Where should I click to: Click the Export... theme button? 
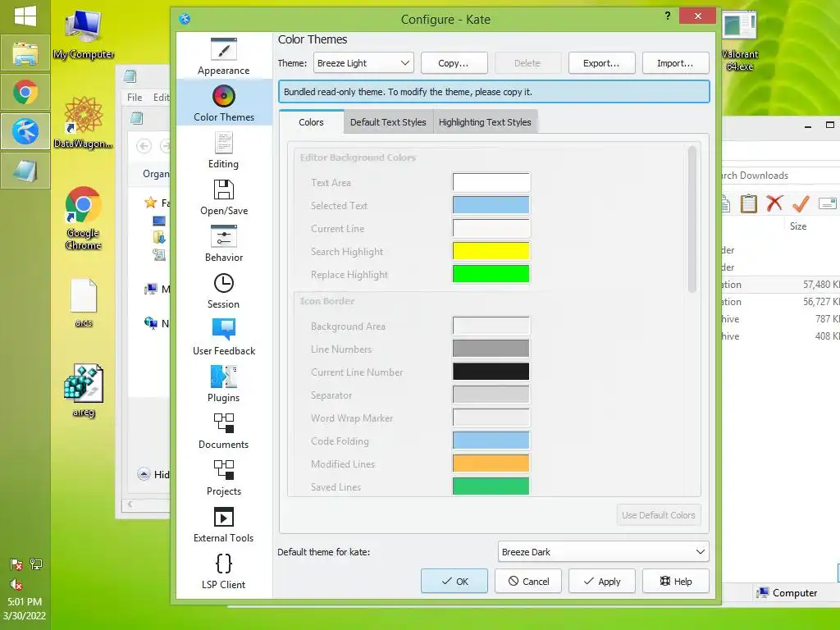pyautogui.click(x=601, y=62)
